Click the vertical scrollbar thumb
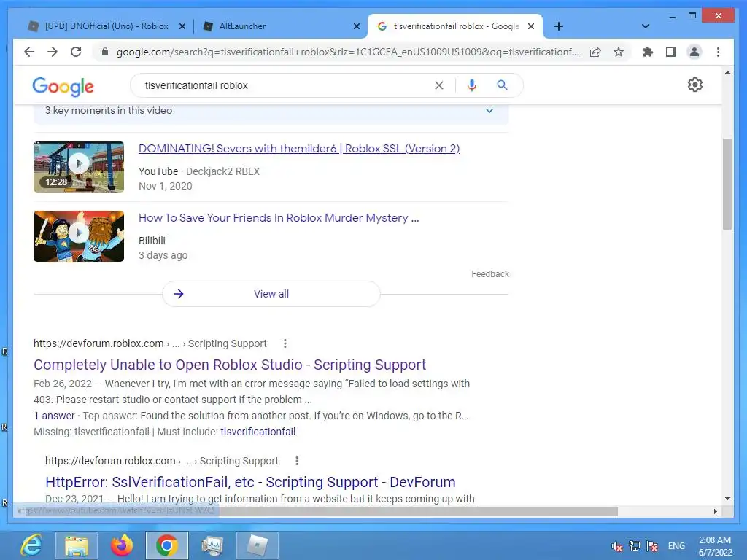This screenshot has height=560, width=747. (727, 184)
